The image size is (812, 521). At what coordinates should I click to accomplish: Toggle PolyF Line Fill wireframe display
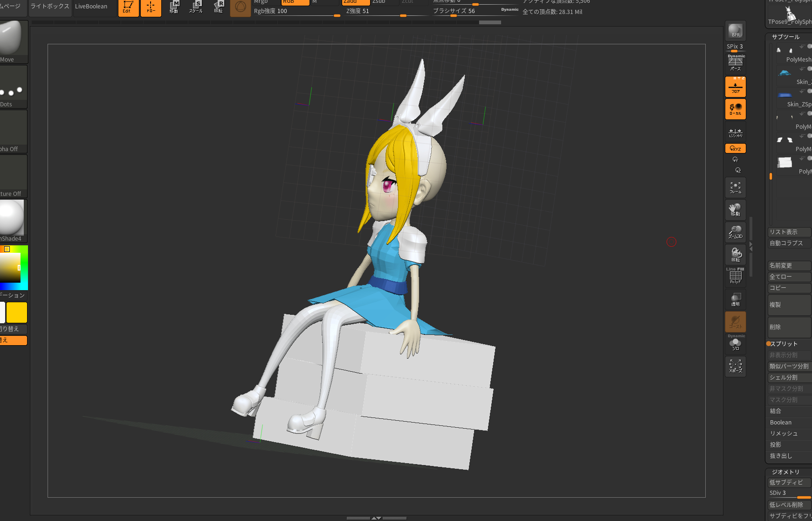point(736,276)
